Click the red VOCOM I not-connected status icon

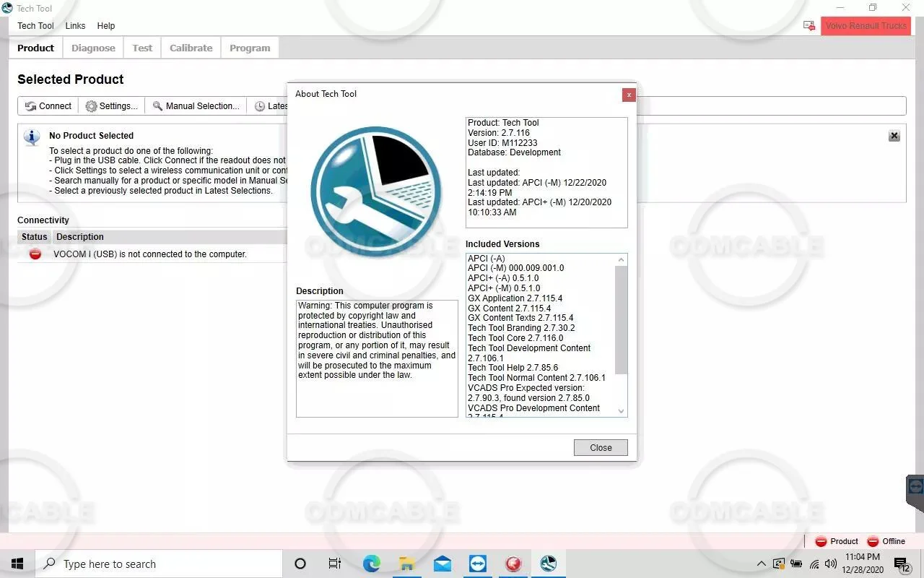[35, 254]
